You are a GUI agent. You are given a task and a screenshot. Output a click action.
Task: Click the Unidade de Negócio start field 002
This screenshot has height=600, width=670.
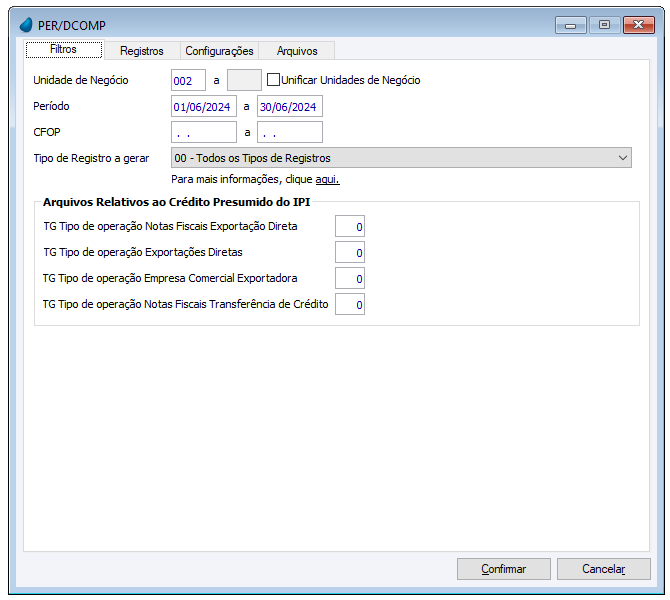click(188, 80)
